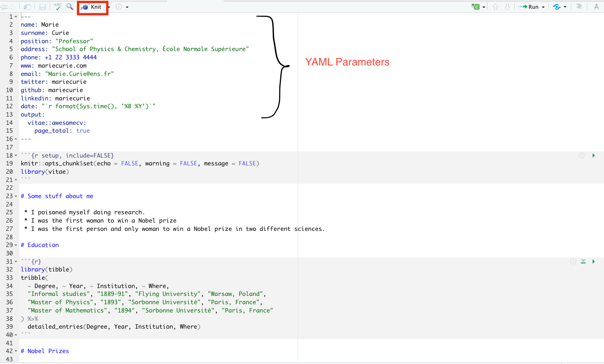The width and height of the screenshot is (604, 364).
Task: Click the detailed_entries function line
Action: click(x=115, y=327)
